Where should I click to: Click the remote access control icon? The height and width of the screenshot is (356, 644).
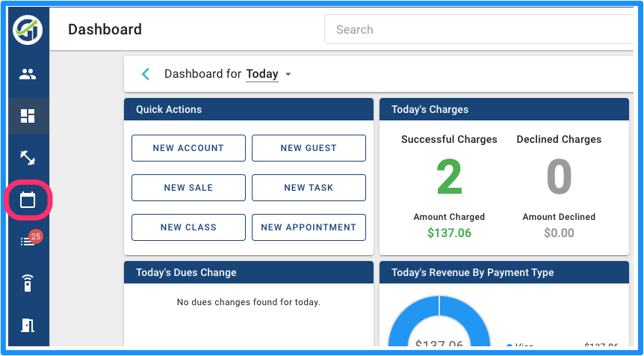coord(28,283)
